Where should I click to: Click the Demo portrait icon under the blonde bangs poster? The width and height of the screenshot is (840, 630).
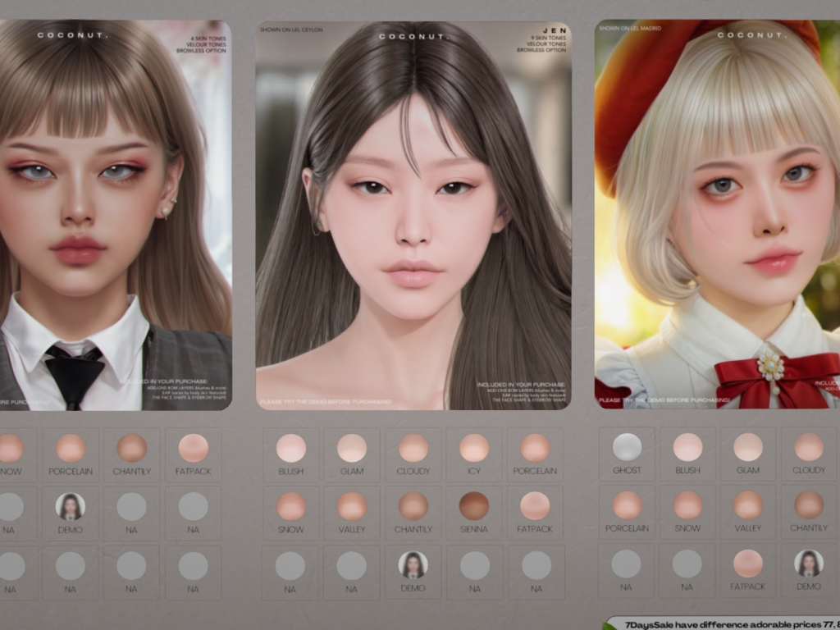71,506
